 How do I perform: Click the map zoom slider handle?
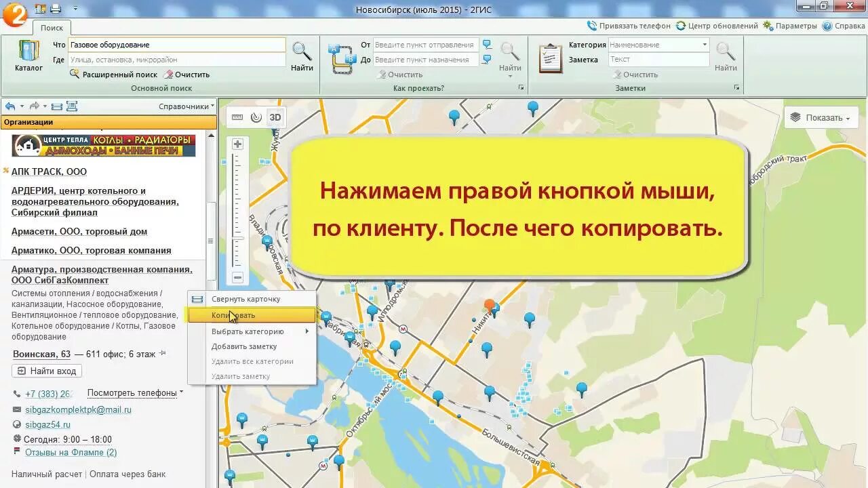pyautogui.click(x=237, y=238)
